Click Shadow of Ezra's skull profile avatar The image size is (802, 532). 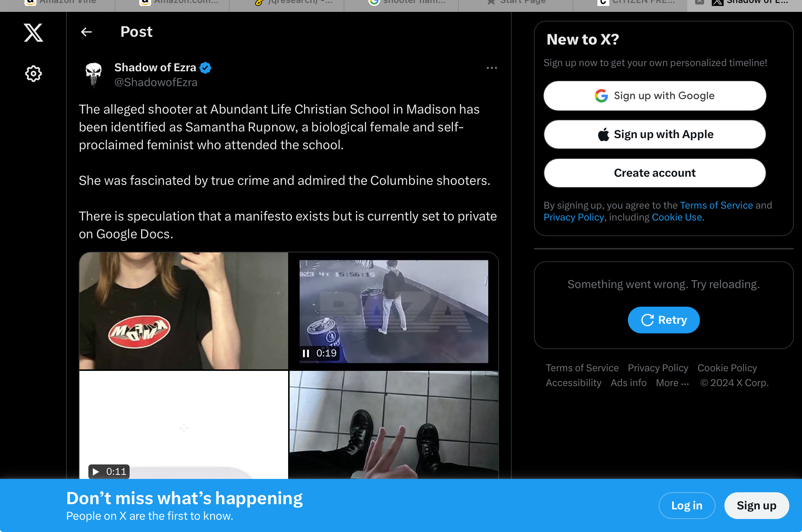click(x=94, y=75)
